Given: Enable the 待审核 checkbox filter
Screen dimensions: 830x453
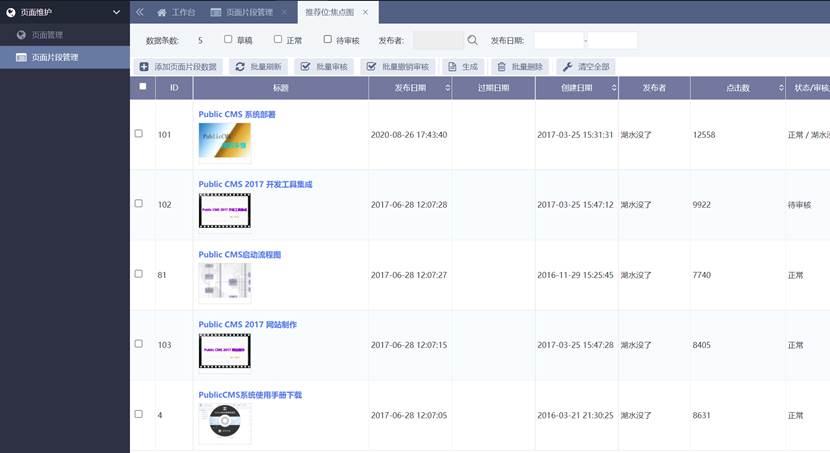Looking at the screenshot, I should [x=327, y=40].
